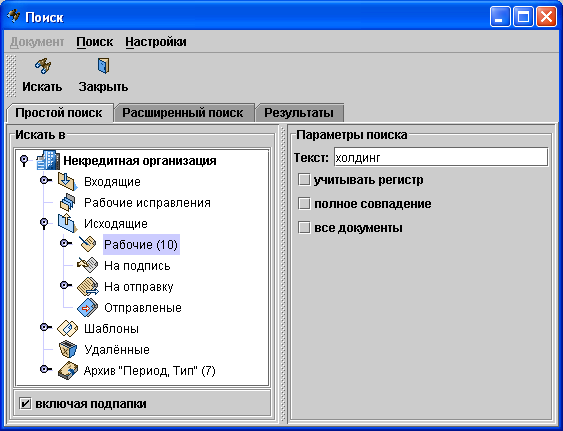Click the Некредитная организация building icon

(48, 160)
